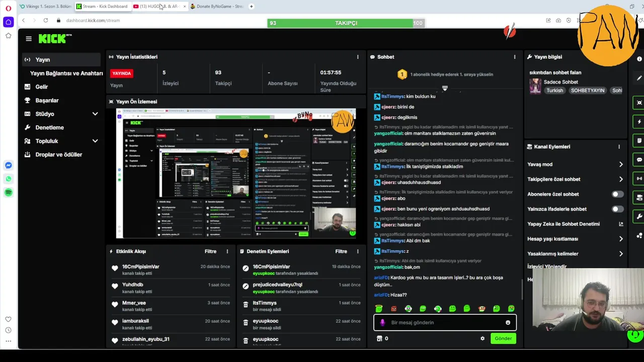Open Yayın sidebar menu item
644x362 pixels.
pos(61,59)
